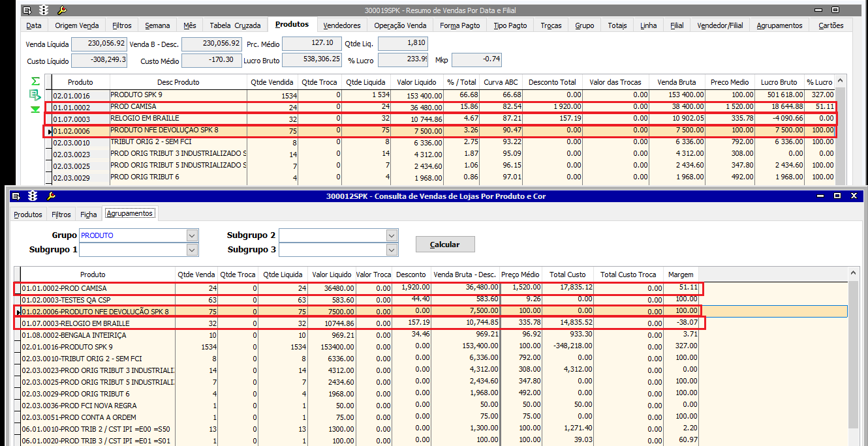The width and height of the screenshot is (868, 446).
Task: Click the wrench icon in Consulta de Vendas title bar
Action: pyautogui.click(x=52, y=196)
